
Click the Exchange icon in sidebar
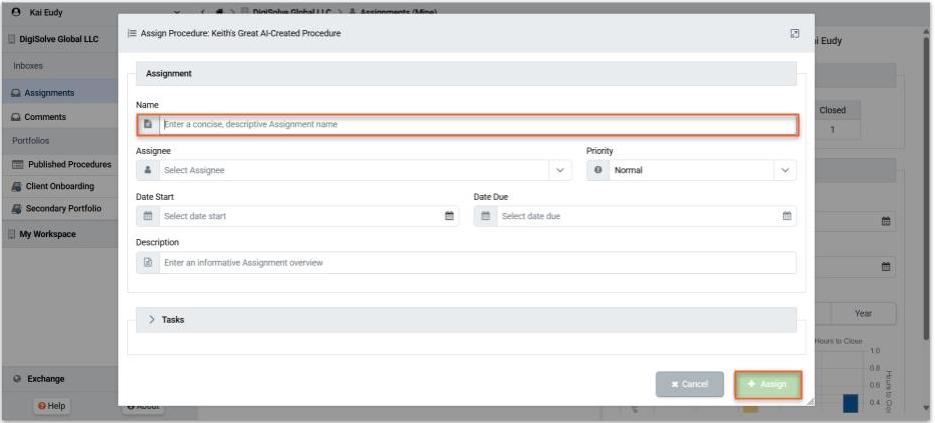[x=17, y=379]
